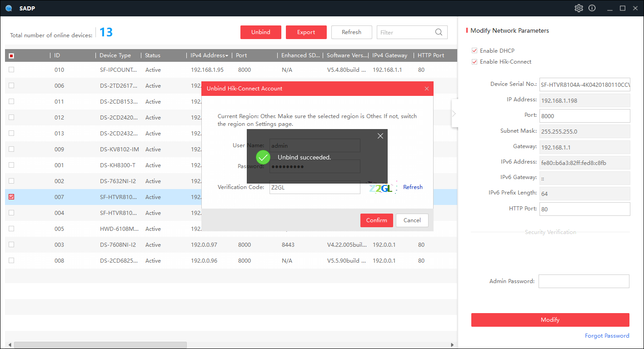Click the 8443 Enhanced SDK port cell
Screen dimensions: 644x349
tap(288, 245)
